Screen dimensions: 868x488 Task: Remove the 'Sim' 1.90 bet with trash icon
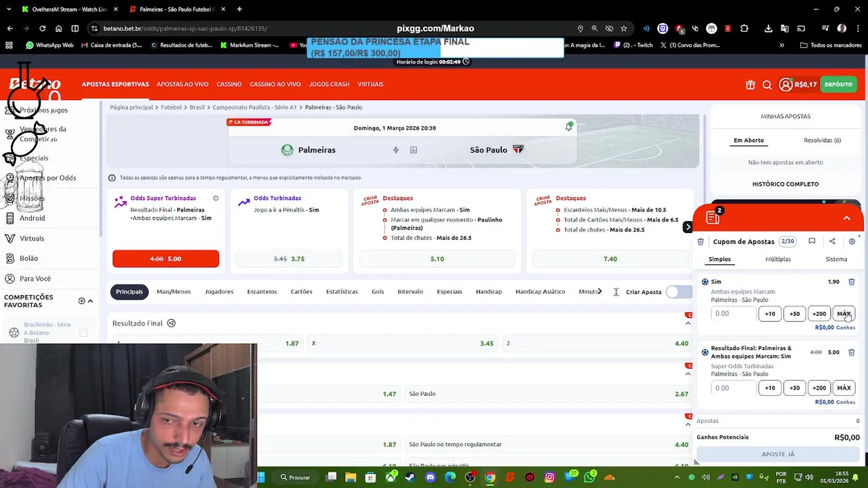(x=852, y=282)
